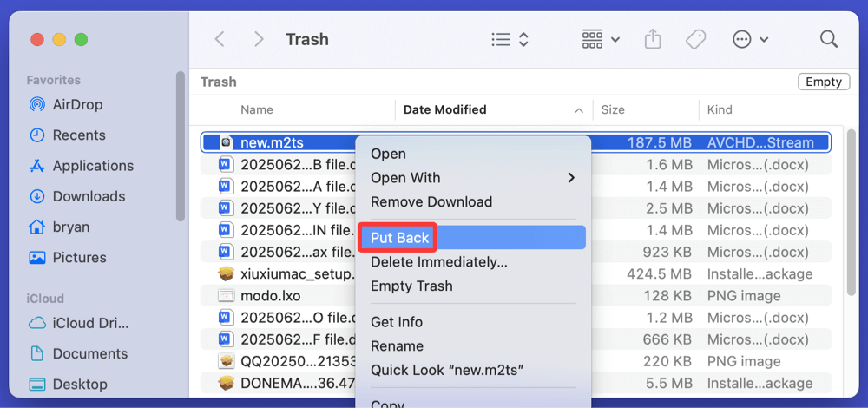This screenshot has height=408, width=868.
Task: Click the Desktop sidebar icon
Action: 37,384
